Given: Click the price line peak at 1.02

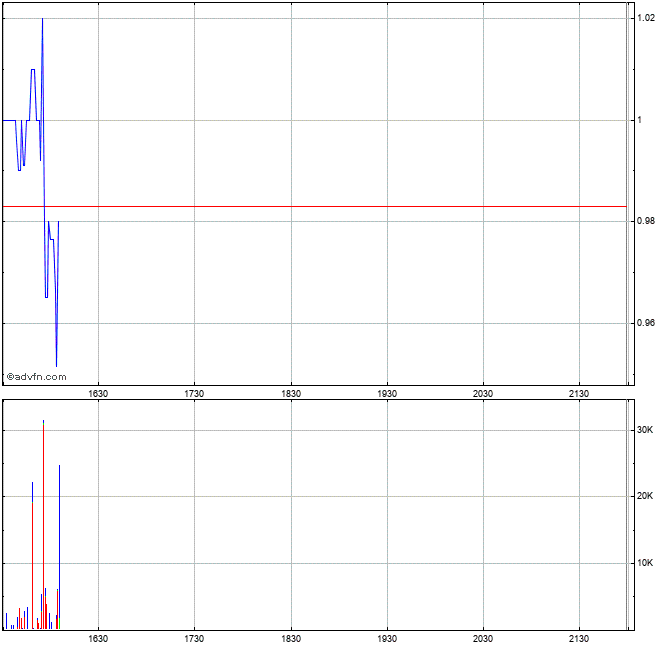Looking at the screenshot, I should 42,19.
